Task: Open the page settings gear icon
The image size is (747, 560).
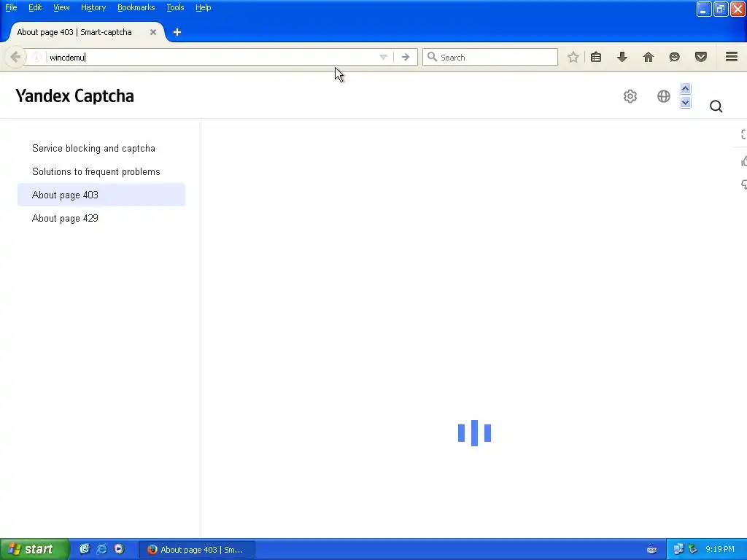Action: click(630, 96)
